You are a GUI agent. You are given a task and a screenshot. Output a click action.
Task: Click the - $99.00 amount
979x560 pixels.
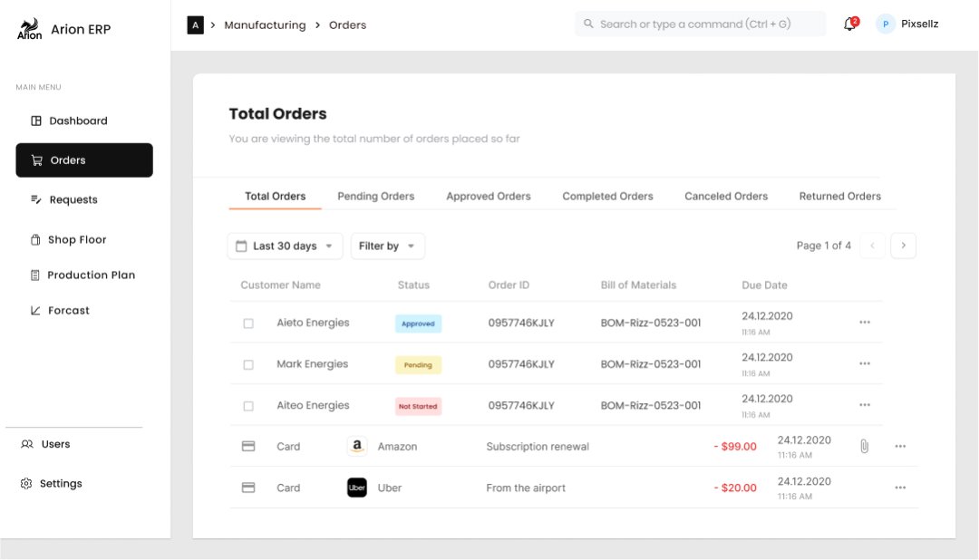coord(735,447)
